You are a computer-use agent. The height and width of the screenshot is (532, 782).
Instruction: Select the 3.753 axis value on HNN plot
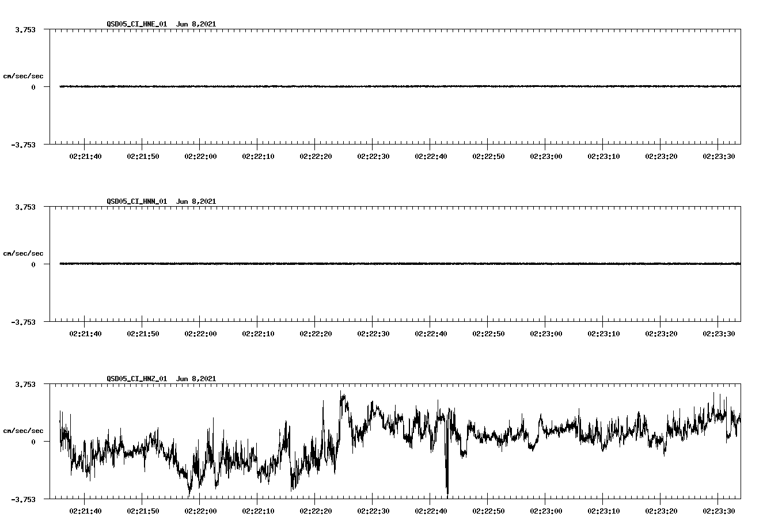[x=25, y=207]
